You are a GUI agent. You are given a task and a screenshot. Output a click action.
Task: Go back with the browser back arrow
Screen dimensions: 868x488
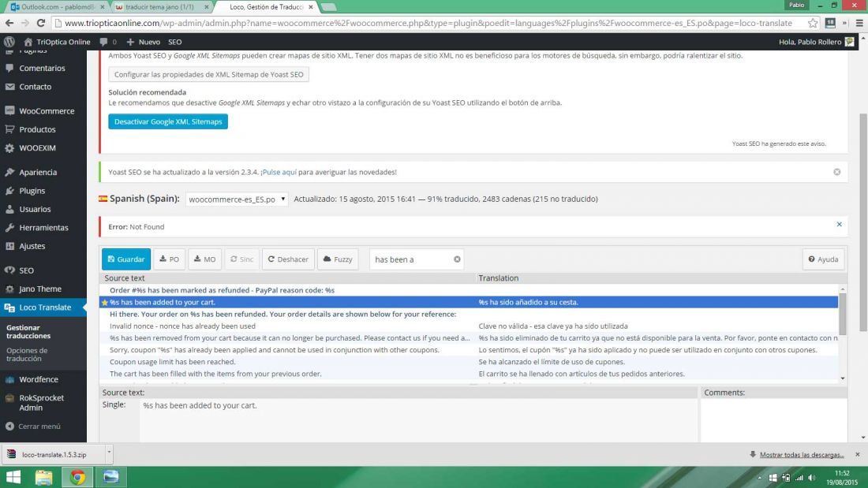[x=9, y=23]
